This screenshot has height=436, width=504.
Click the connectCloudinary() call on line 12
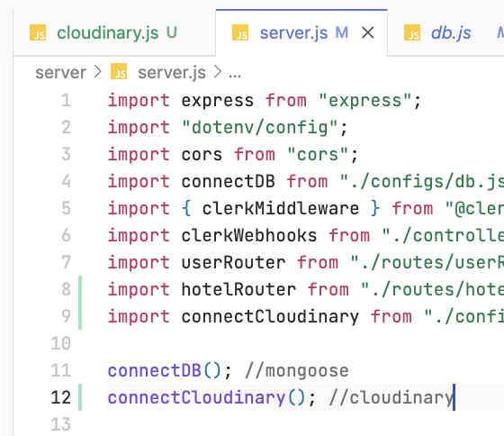click(x=206, y=398)
